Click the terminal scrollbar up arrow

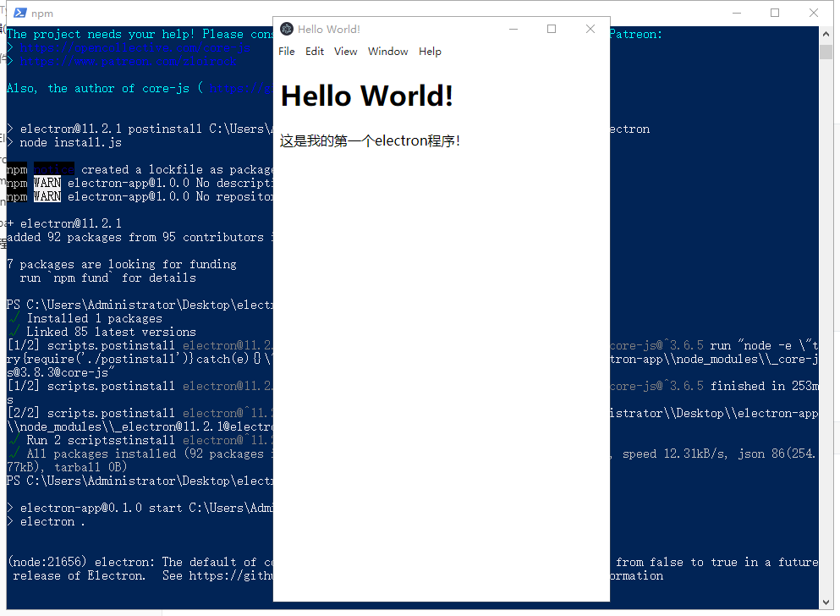826,34
